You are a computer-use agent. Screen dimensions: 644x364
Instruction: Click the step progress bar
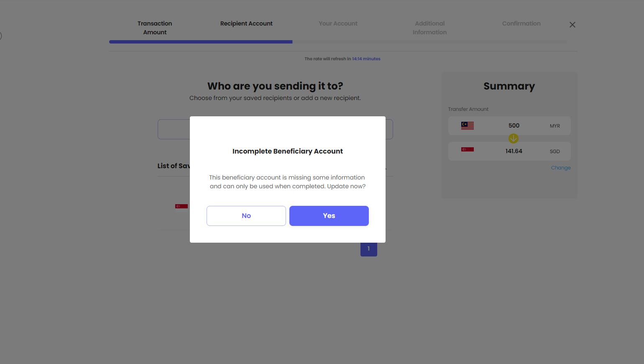coord(338,42)
